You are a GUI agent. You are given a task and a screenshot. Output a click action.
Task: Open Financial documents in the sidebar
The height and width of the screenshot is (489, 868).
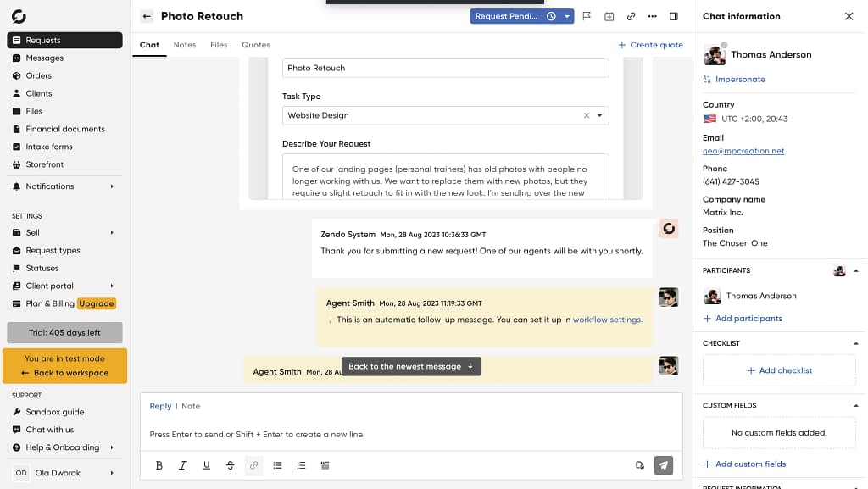tap(64, 129)
